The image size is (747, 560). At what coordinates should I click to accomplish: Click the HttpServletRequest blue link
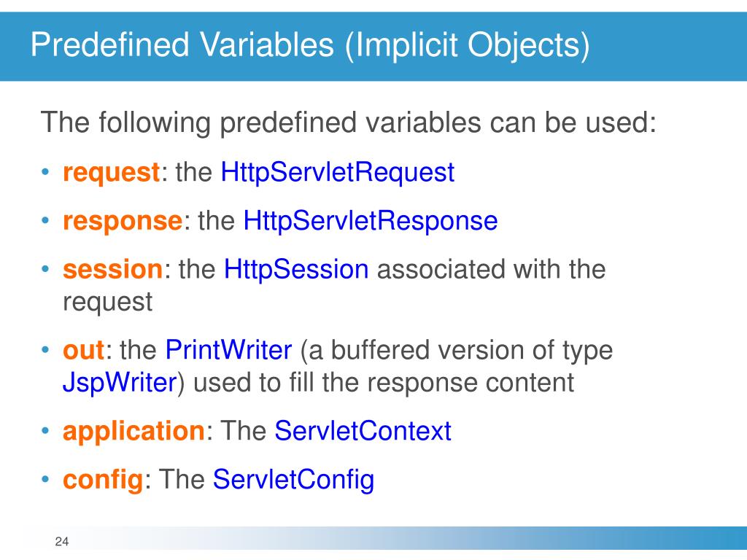[337, 173]
